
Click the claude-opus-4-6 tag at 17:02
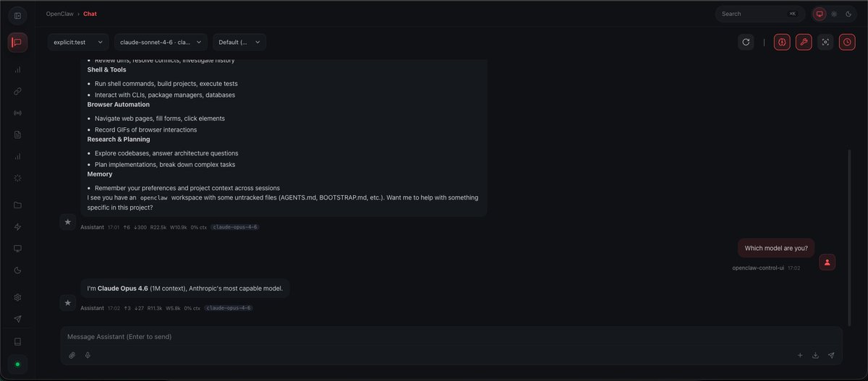pyautogui.click(x=229, y=308)
